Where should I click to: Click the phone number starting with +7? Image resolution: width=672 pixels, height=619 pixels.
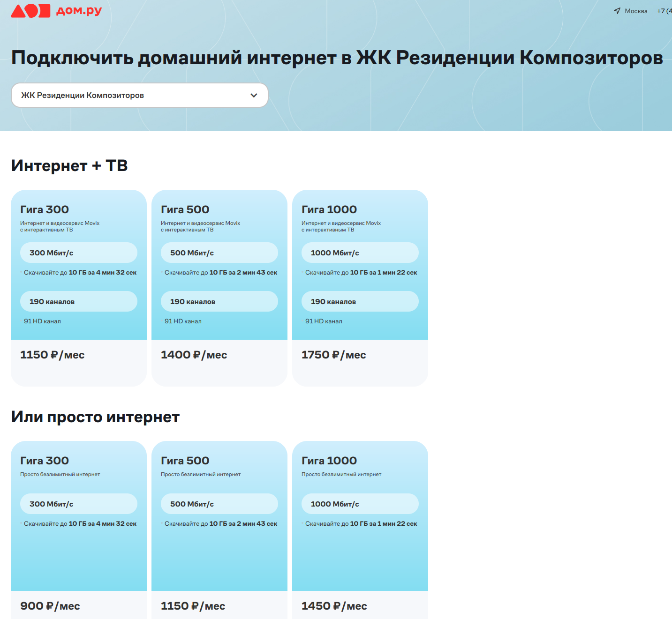pyautogui.click(x=664, y=11)
